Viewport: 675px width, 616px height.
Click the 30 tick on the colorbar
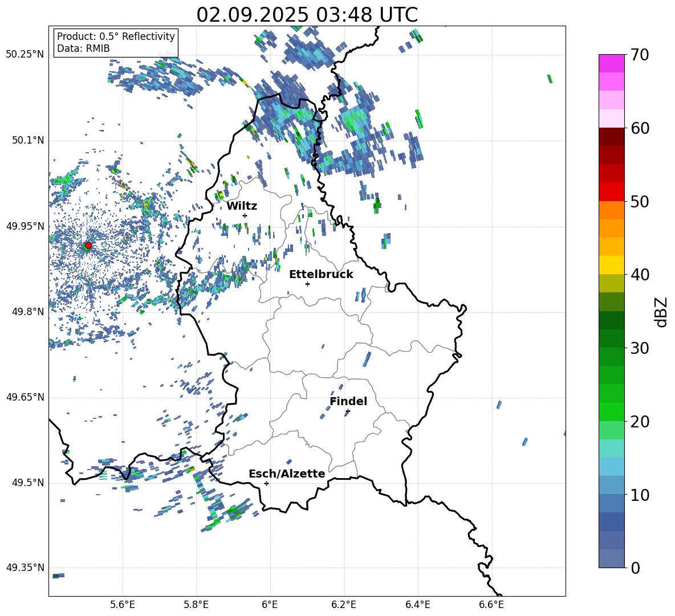pos(640,348)
